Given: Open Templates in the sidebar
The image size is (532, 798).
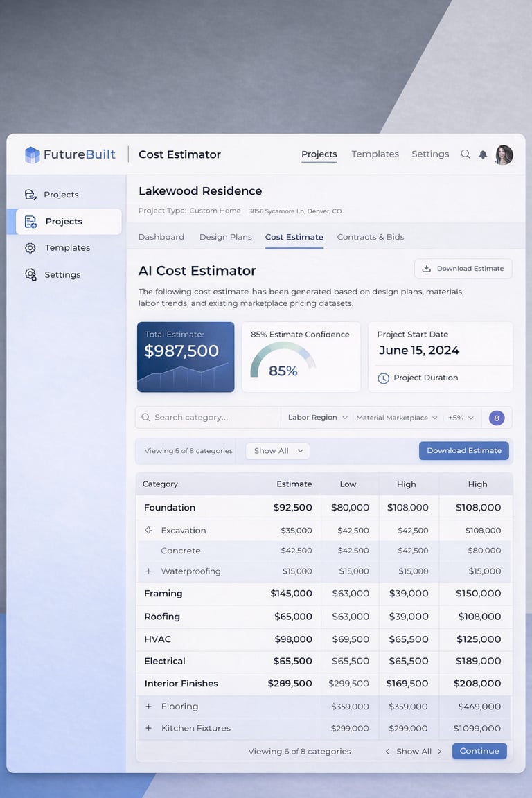Looking at the screenshot, I should click(67, 248).
